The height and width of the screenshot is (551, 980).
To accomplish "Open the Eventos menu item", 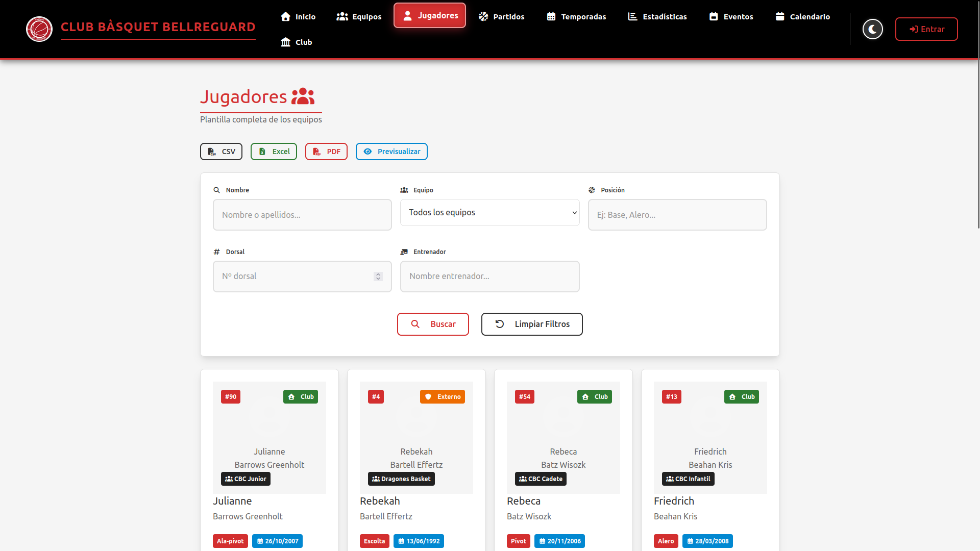I will (731, 16).
